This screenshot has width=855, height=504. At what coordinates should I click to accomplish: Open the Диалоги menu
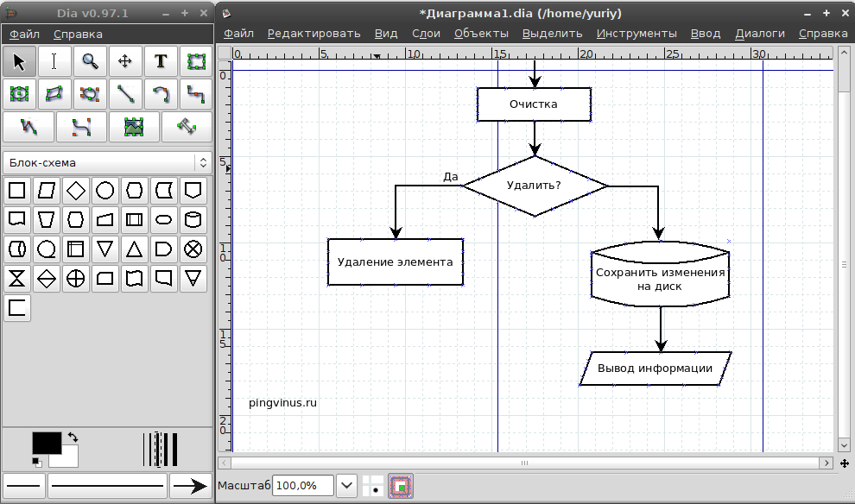coord(760,34)
